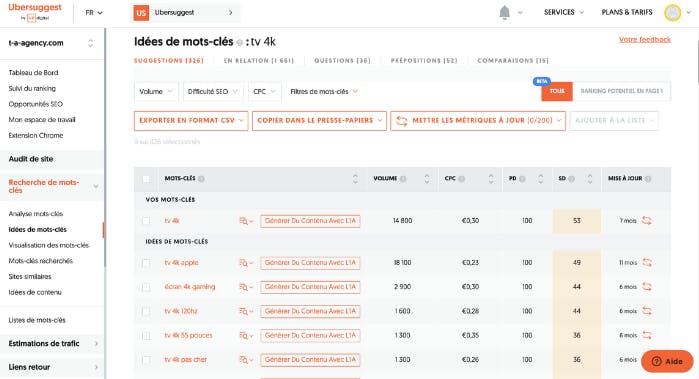
Task: Check the écran 4k gaming keyword row
Action: pyautogui.click(x=146, y=287)
